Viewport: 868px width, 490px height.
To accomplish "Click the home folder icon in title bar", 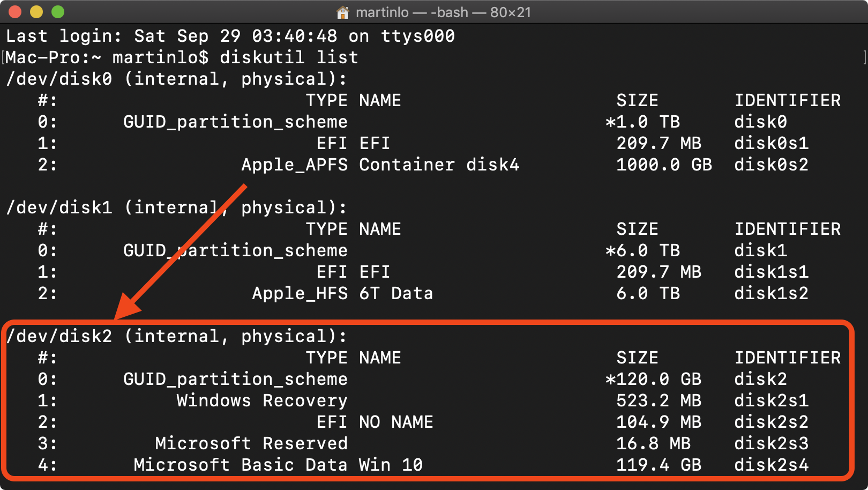I will pos(342,12).
